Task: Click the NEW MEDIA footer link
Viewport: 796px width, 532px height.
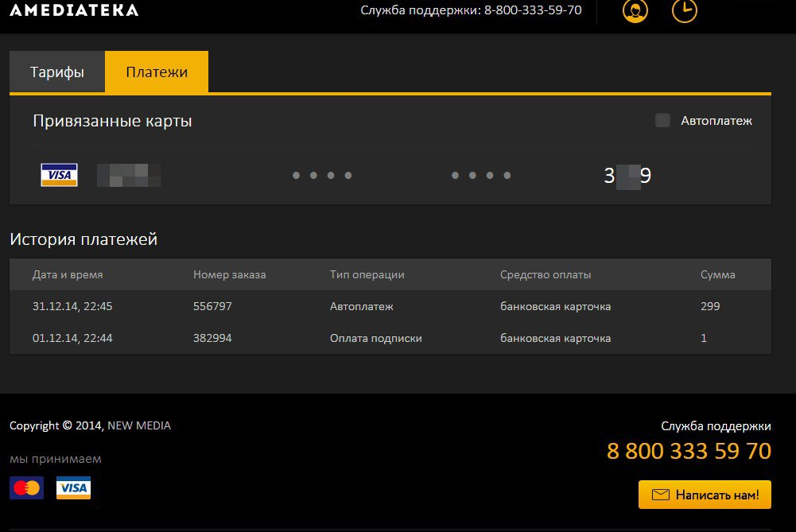Action: coord(139,425)
